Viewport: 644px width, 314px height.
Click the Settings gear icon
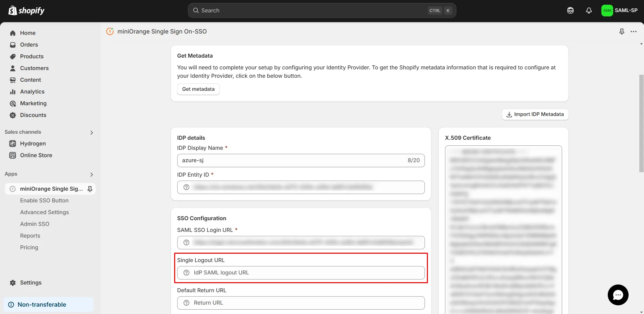click(x=13, y=282)
